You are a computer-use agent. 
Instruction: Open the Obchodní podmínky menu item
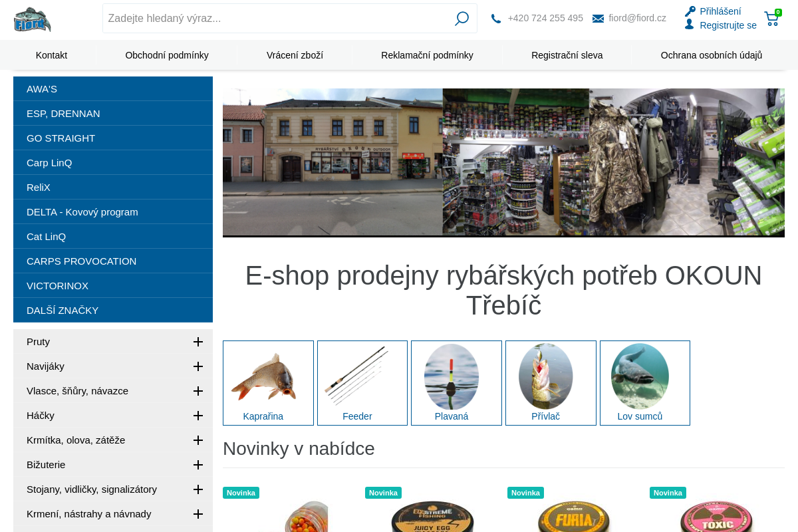(167, 55)
